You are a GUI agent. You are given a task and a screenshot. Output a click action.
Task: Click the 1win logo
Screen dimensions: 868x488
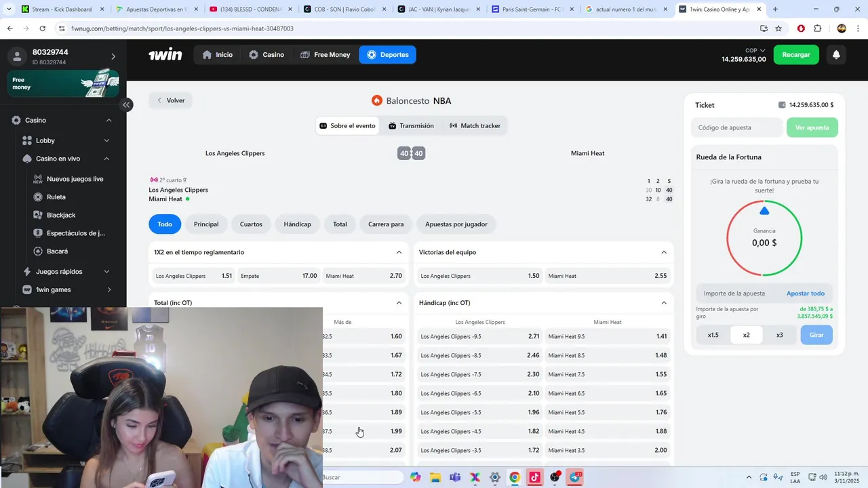pyautogui.click(x=165, y=55)
